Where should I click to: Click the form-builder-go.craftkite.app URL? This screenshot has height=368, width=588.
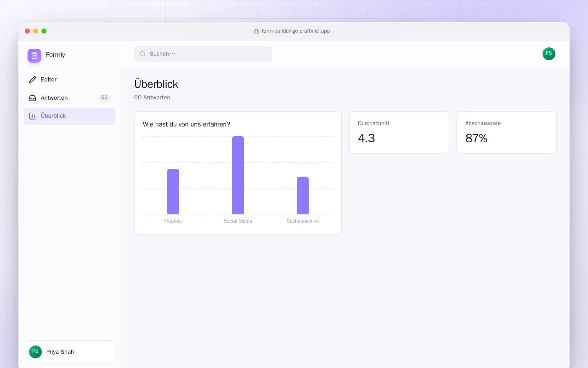coord(296,31)
